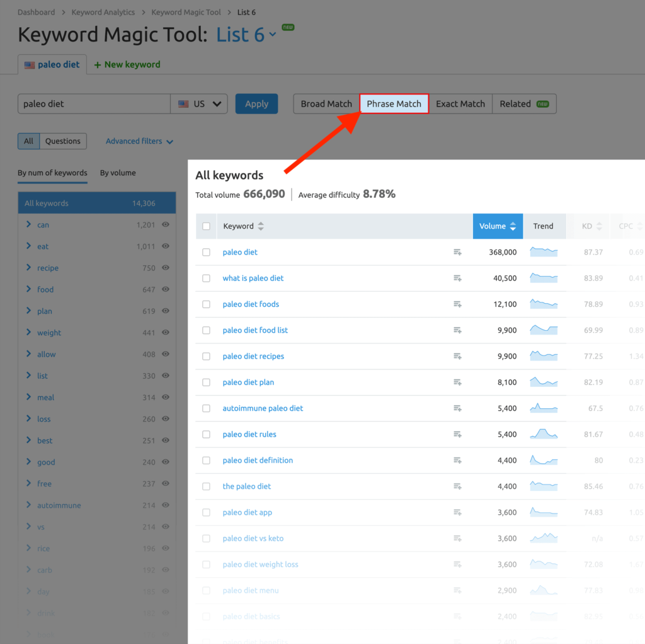The image size is (645, 644).
Task: Click the US flag icon on paleo diet tab
Action: click(x=29, y=64)
